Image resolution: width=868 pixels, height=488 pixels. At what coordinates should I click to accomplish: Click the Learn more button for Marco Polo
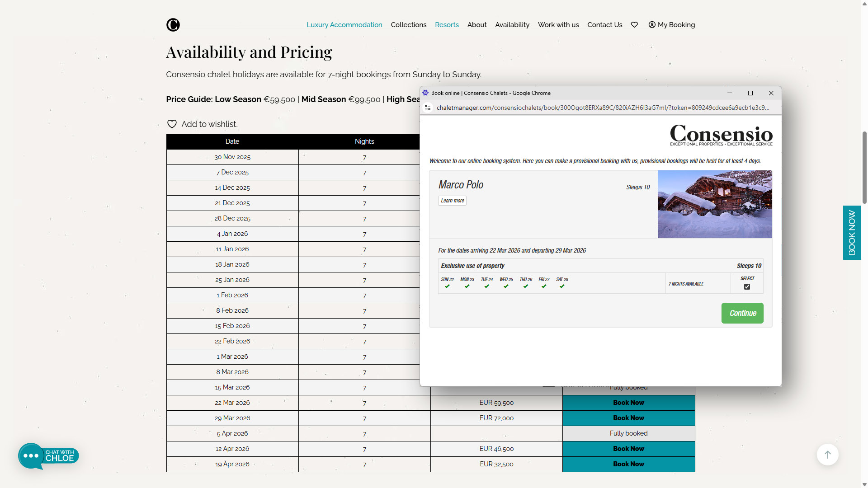452,201
